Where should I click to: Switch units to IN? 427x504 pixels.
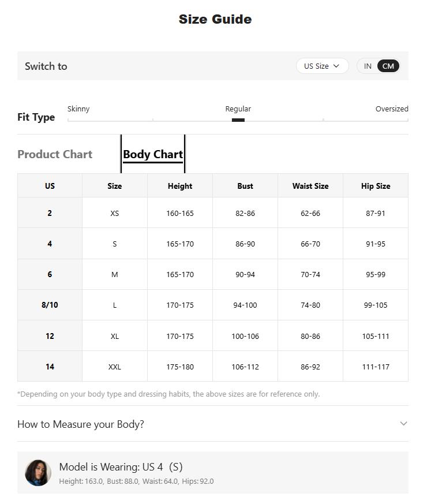point(368,66)
